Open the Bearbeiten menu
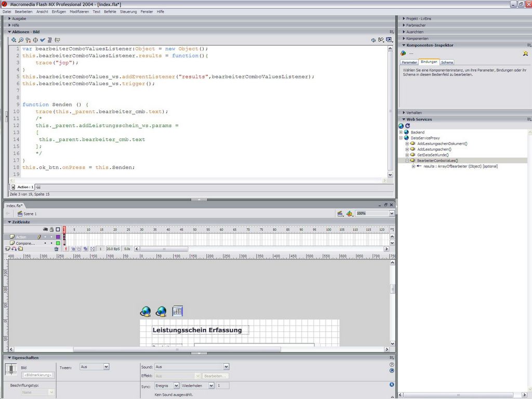 pos(23,11)
